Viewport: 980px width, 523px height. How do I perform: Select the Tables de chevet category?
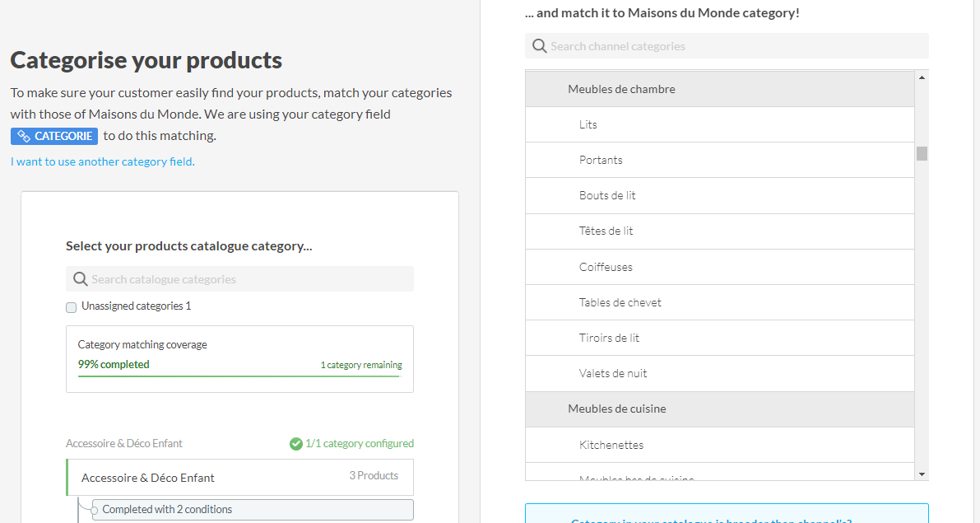tap(620, 303)
